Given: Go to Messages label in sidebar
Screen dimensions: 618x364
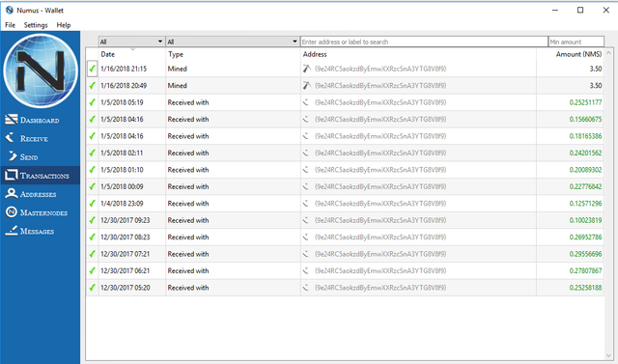Looking at the screenshot, I should pos(37,232).
